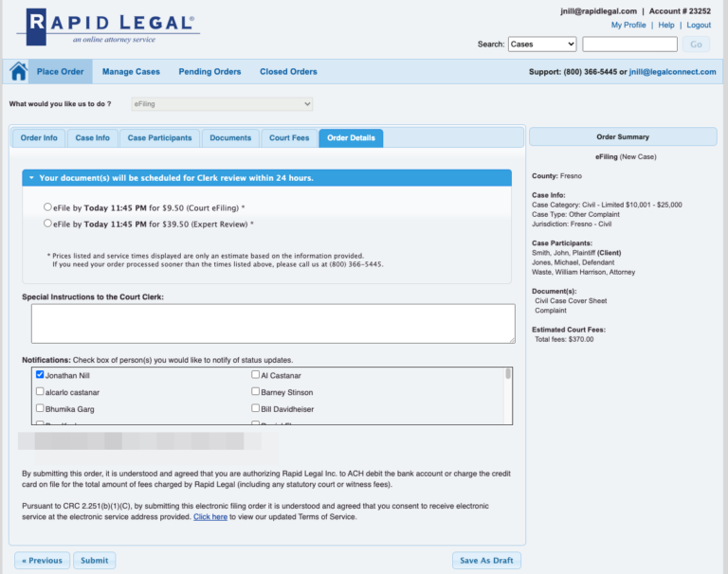
Task: Click 'Total fees: $370.00' text
Action: click(x=564, y=339)
